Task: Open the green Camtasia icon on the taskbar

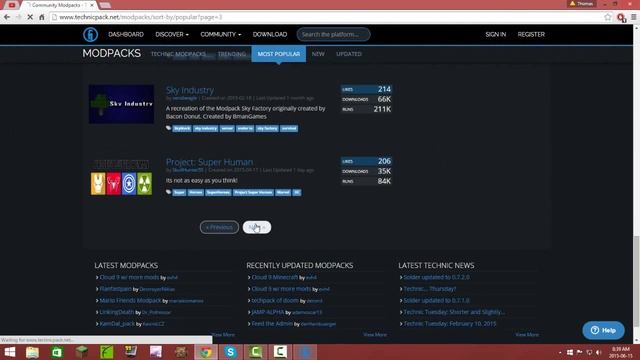Action: click(x=256, y=352)
